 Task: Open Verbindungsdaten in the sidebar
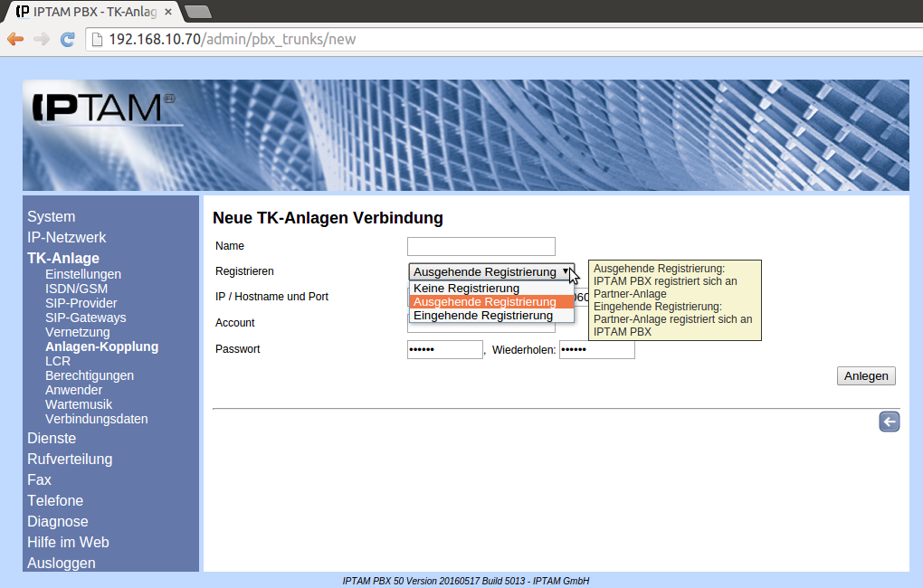(96, 419)
